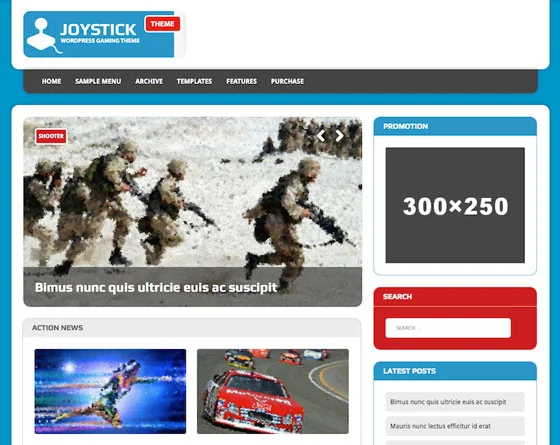Open the TEMPLATES menu item
This screenshot has width=560, height=445.
click(194, 81)
